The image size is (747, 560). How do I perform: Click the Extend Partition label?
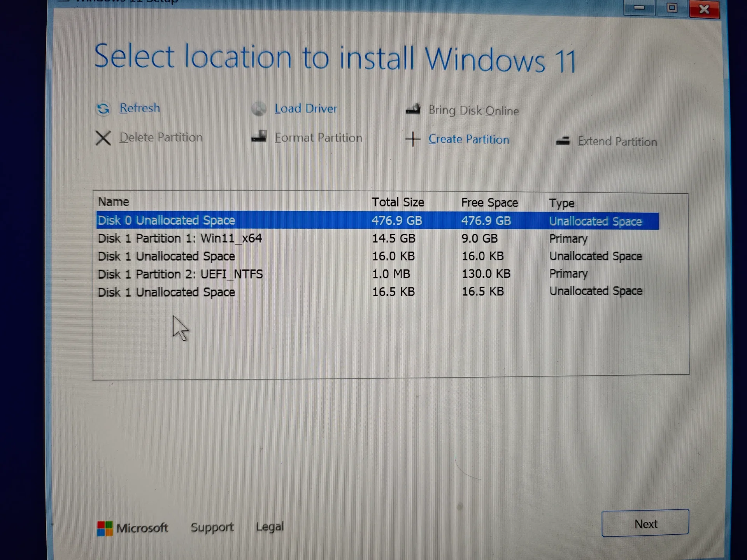617,142
